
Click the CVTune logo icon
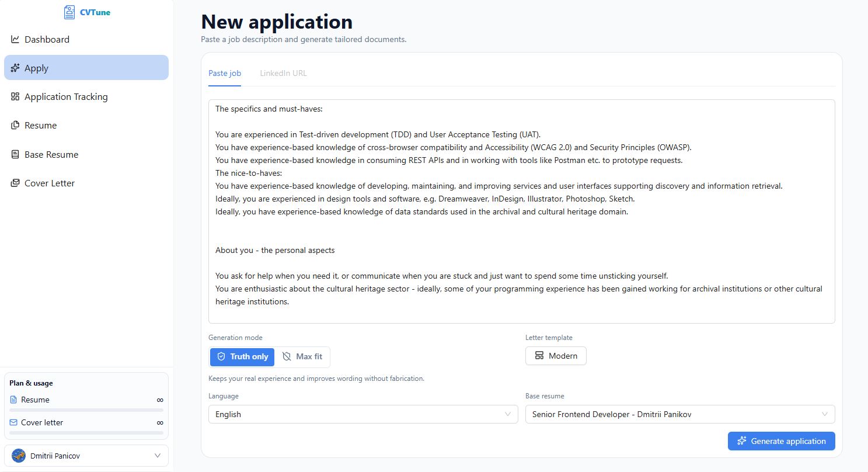pos(69,12)
